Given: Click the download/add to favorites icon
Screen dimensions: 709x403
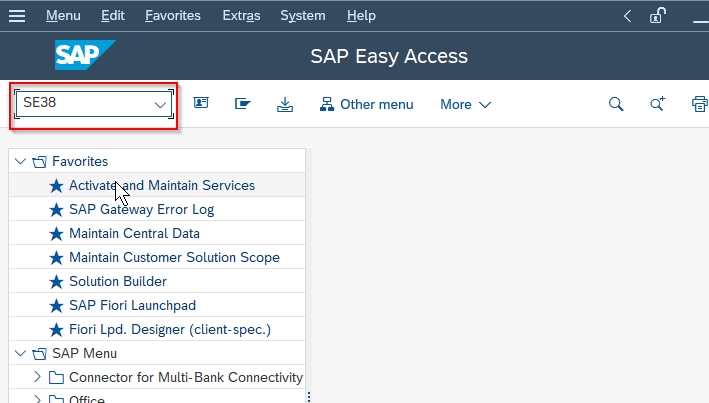Looking at the screenshot, I should [x=285, y=104].
